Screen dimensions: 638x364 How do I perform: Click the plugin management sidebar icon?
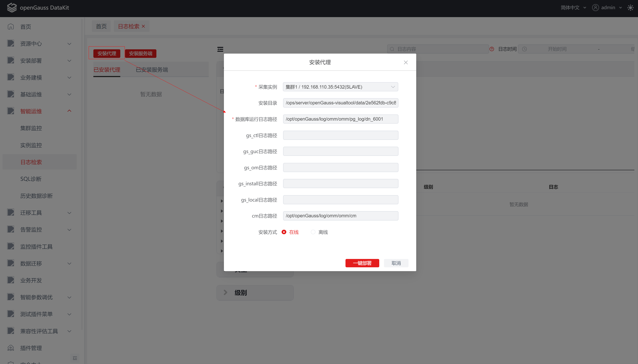tap(10, 348)
